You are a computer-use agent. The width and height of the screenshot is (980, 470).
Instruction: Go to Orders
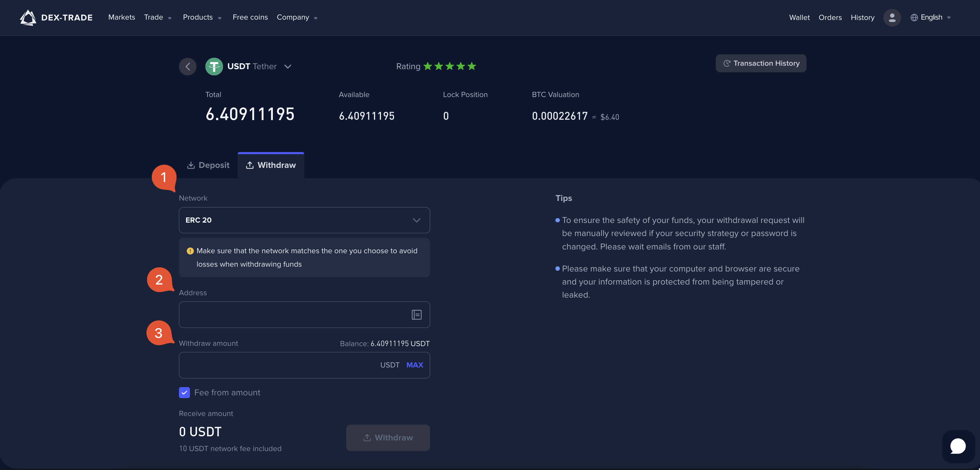830,18
